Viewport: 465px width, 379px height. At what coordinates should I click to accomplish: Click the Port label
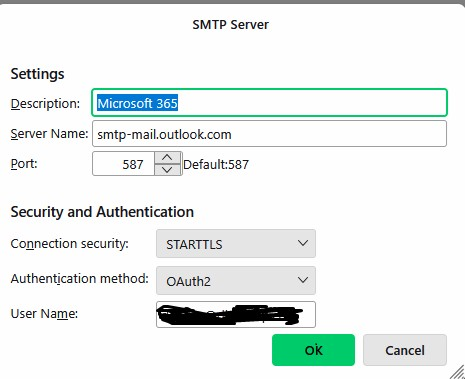tap(24, 164)
